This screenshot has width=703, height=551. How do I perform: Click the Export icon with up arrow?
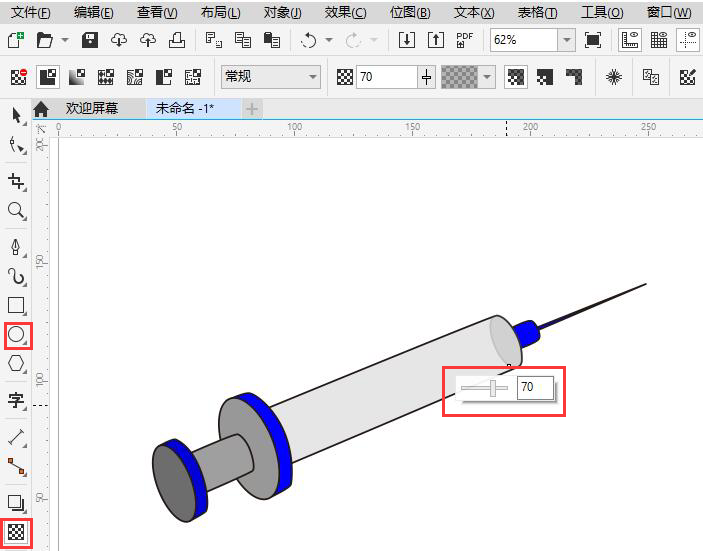[x=436, y=40]
